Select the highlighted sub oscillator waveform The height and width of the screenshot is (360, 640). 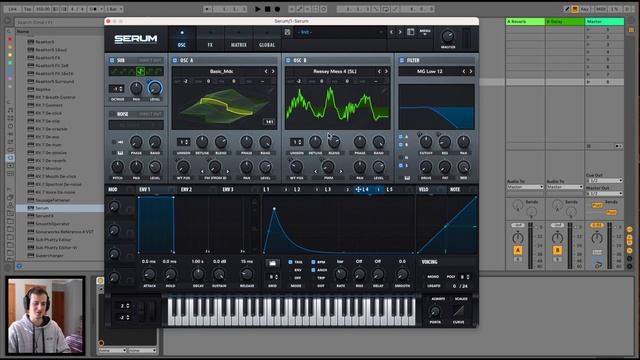[x=140, y=71]
